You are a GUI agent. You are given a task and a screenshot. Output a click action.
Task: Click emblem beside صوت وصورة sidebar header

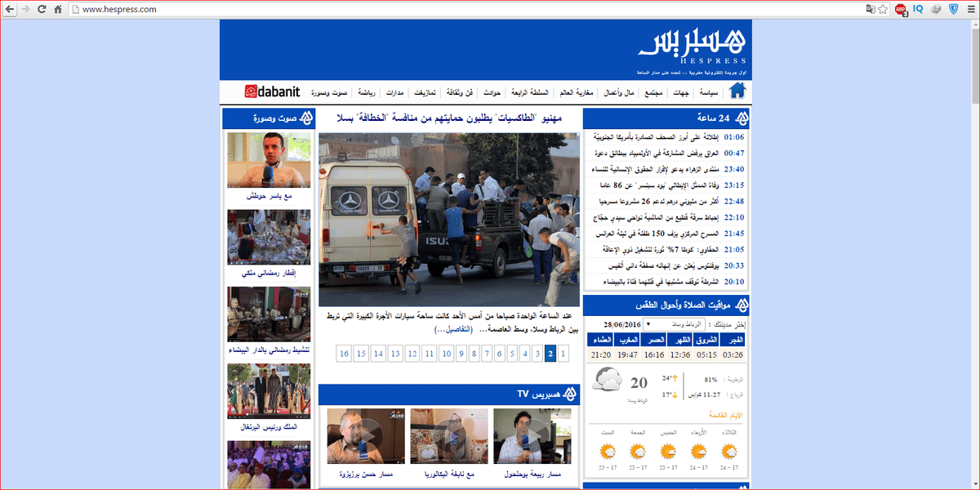click(306, 118)
